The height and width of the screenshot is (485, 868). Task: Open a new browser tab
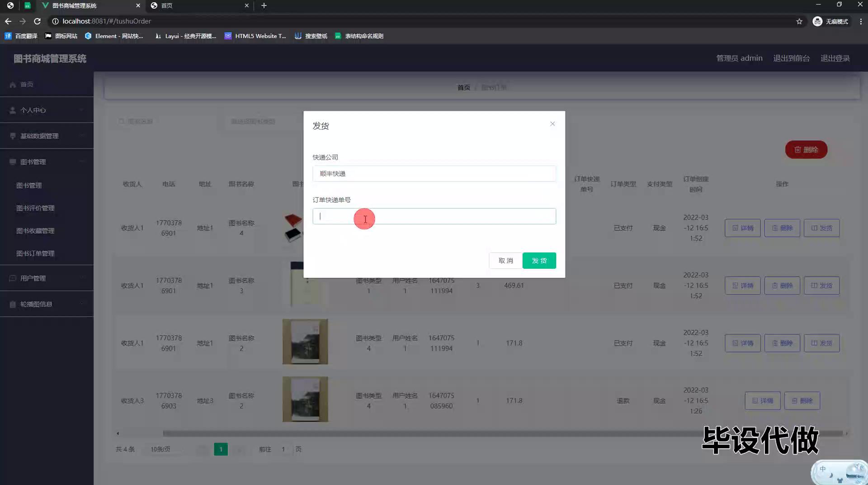(264, 5)
